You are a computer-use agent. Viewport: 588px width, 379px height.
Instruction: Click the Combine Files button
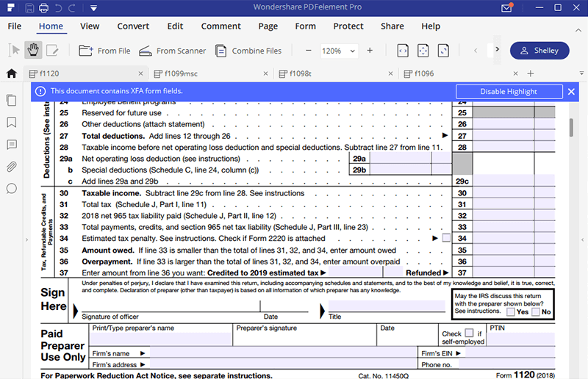click(x=249, y=51)
